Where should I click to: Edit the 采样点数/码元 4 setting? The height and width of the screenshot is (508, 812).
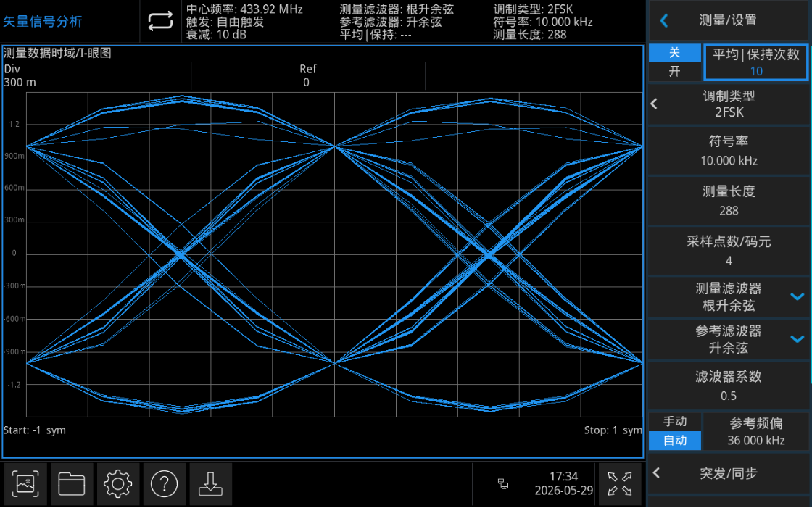point(728,251)
